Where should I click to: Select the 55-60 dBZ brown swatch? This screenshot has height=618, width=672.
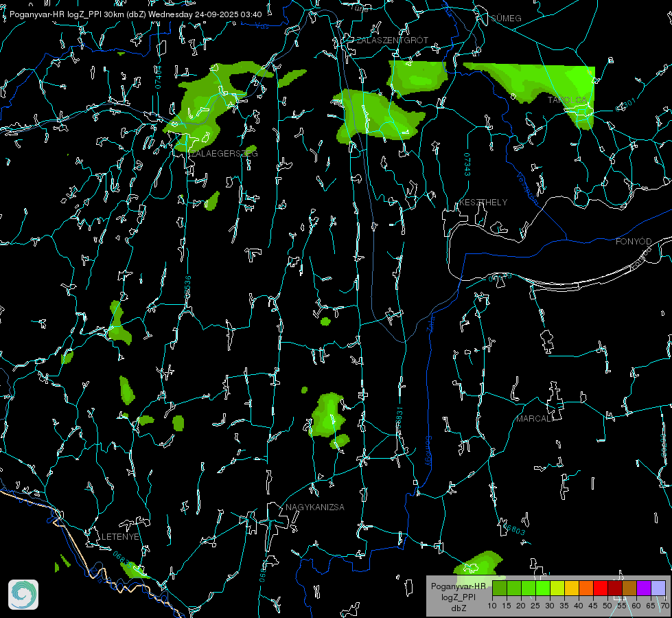tap(629, 588)
